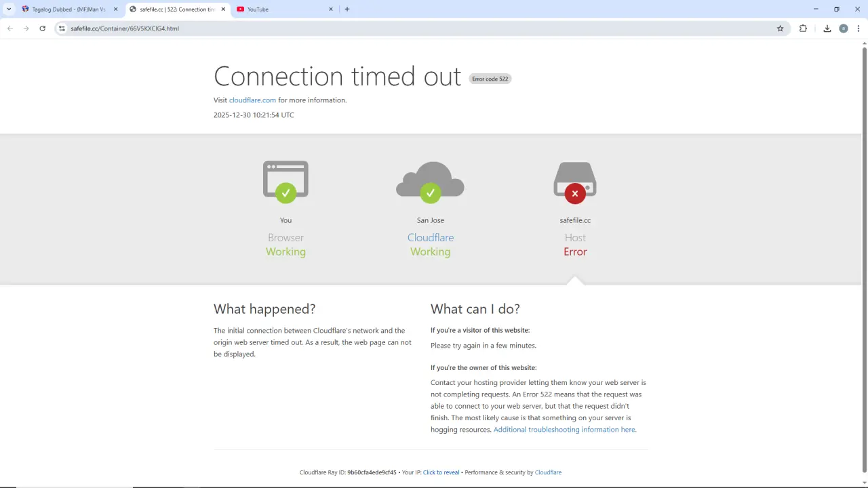Open the Extensions puzzle icon

point(804,28)
